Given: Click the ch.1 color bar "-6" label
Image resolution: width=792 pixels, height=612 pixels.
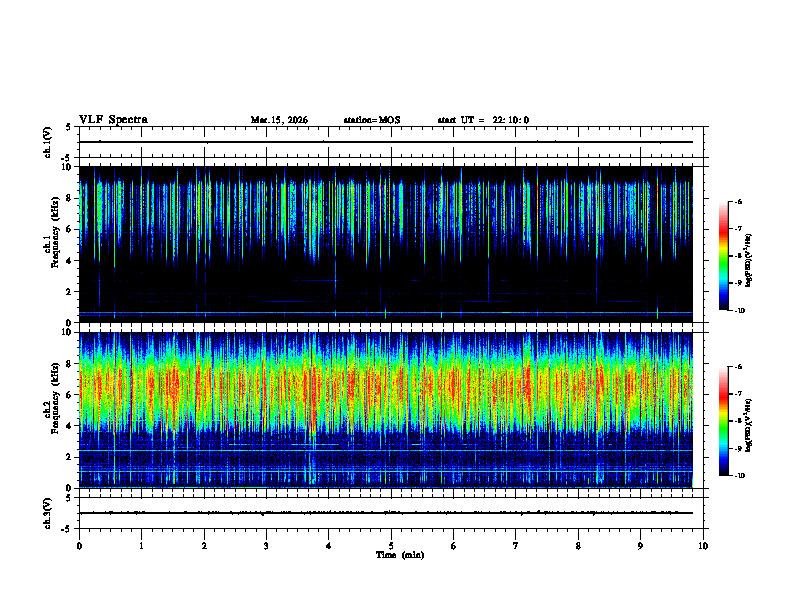Looking at the screenshot, I should click(738, 201).
